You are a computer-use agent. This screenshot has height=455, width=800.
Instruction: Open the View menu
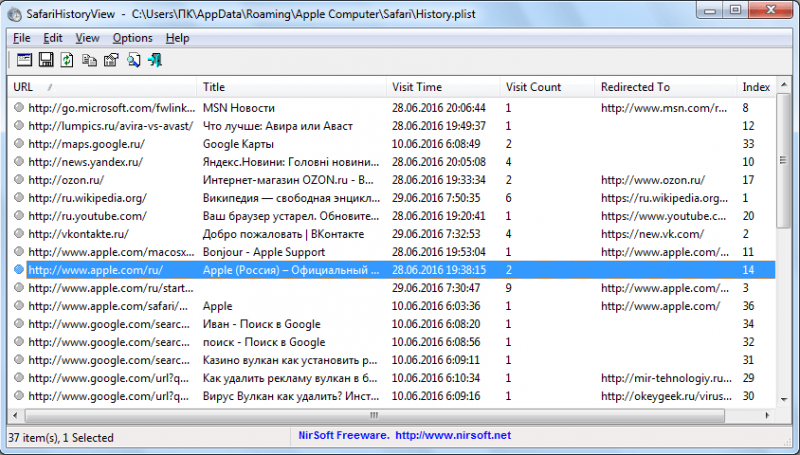tap(87, 38)
